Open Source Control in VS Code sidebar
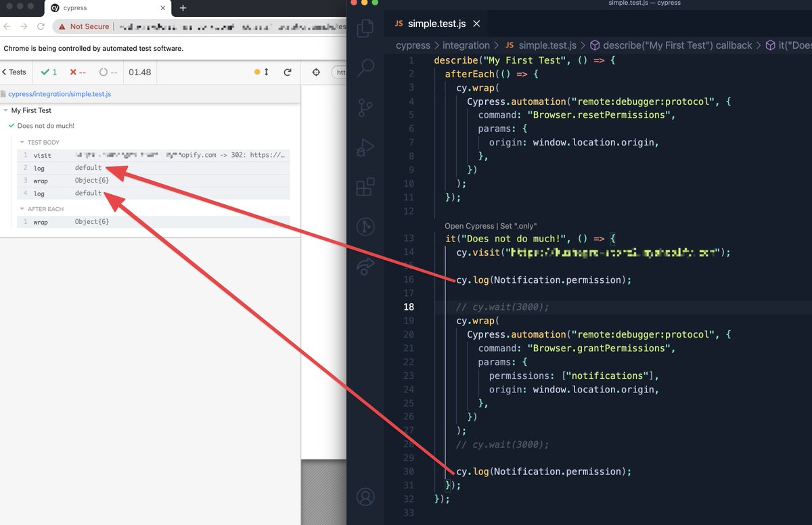 click(365, 107)
